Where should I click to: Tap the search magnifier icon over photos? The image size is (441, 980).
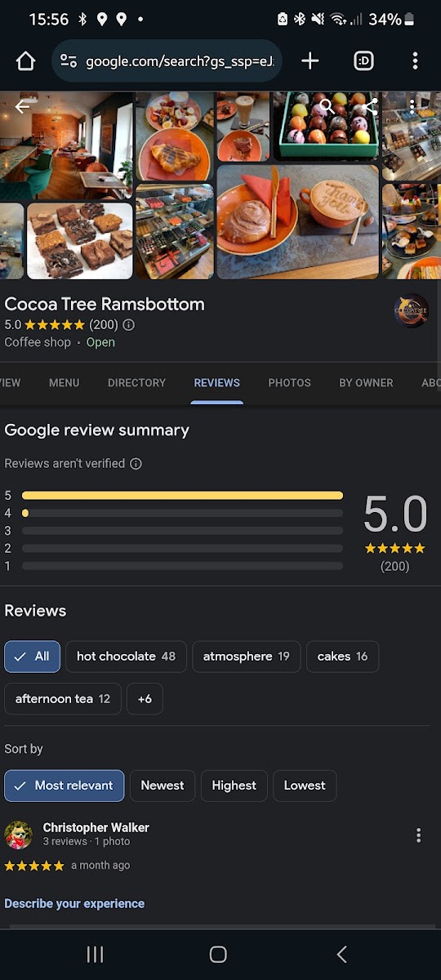pos(328,106)
